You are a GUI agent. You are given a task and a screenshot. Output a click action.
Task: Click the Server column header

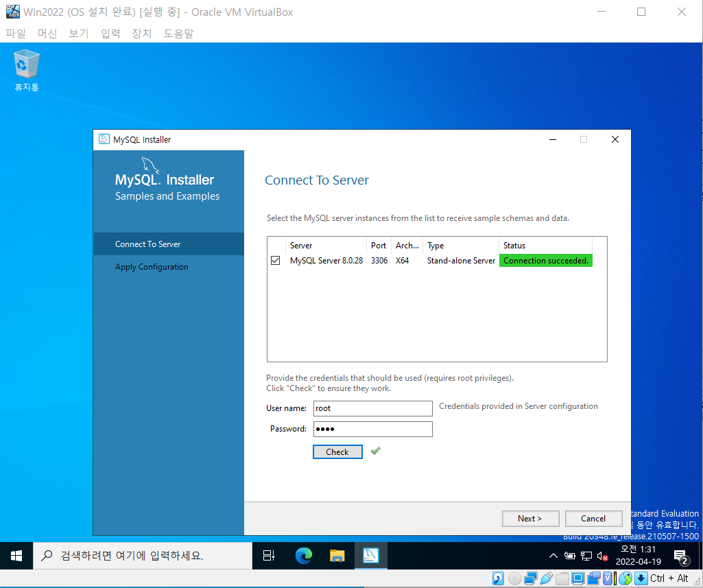tap(326, 246)
